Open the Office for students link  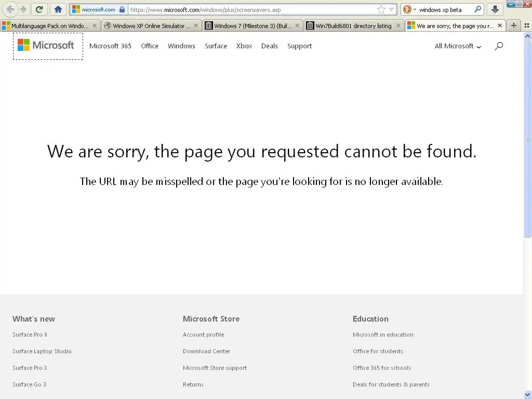pyautogui.click(x=378, y=351)
